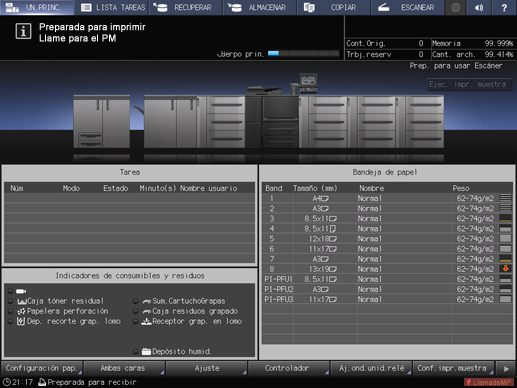Expand the Ambas caras options

[124, 368]
